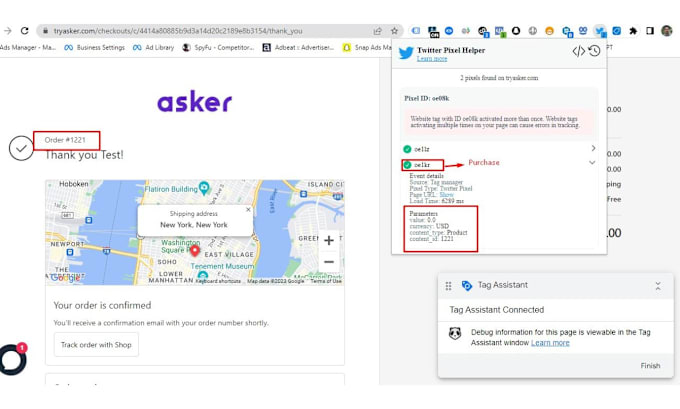The image size is (680, 409).
Task: Click the 'Pixel ID: oe08k' label
Action: coord(427,98)
